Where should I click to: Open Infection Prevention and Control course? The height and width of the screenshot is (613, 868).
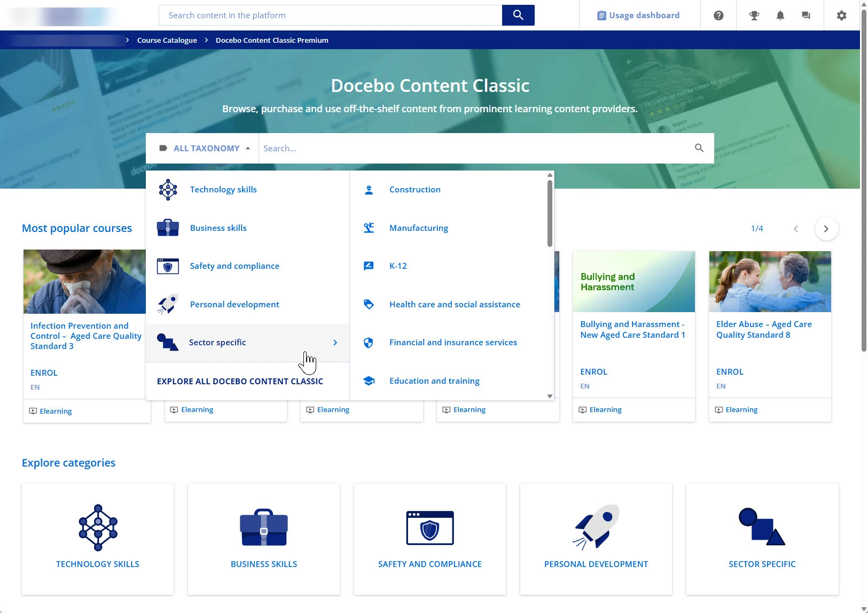(x=86, y=336)
